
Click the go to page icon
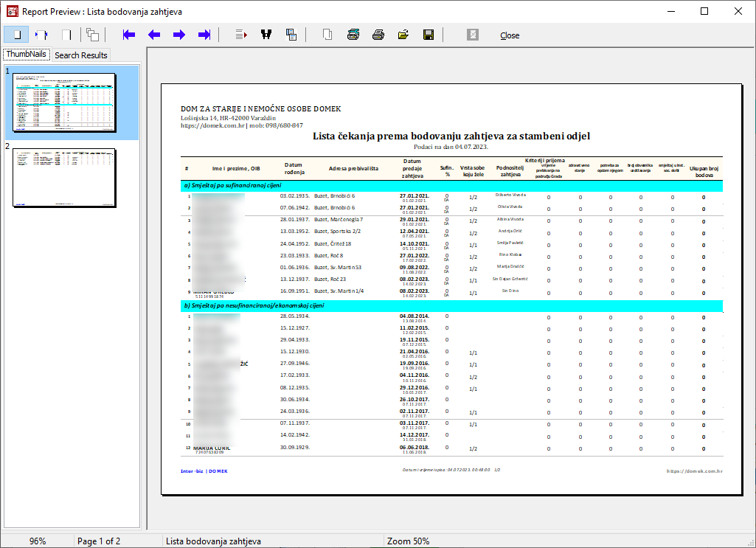coord(240,35)
